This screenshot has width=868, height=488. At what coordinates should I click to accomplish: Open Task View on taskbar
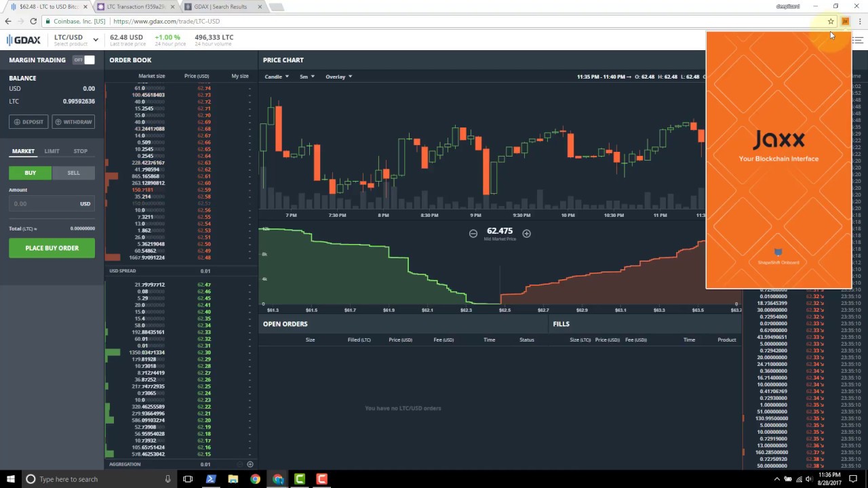click(x=188, y=479)
